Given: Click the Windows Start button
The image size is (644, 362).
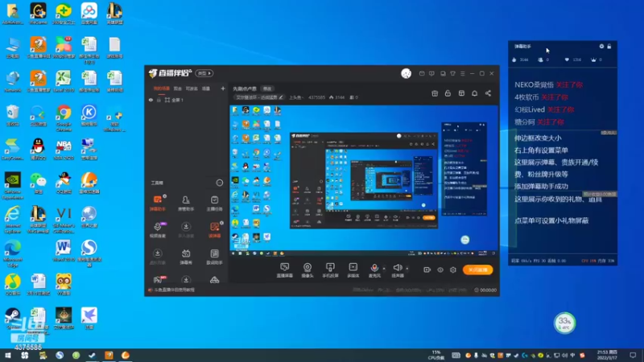Looking at the screenshot, I should [x=8, y=355].
